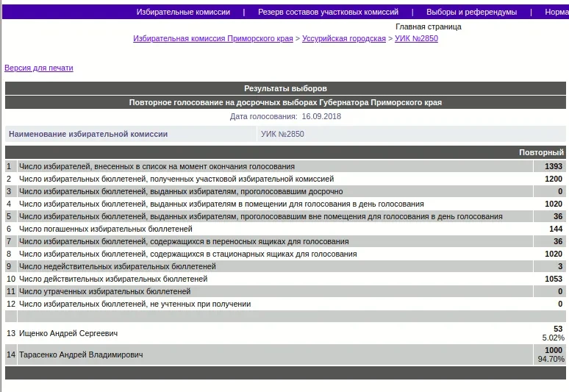Click the Повторный column header
Viewport: 569px width, 392px height.
point(541,152)
